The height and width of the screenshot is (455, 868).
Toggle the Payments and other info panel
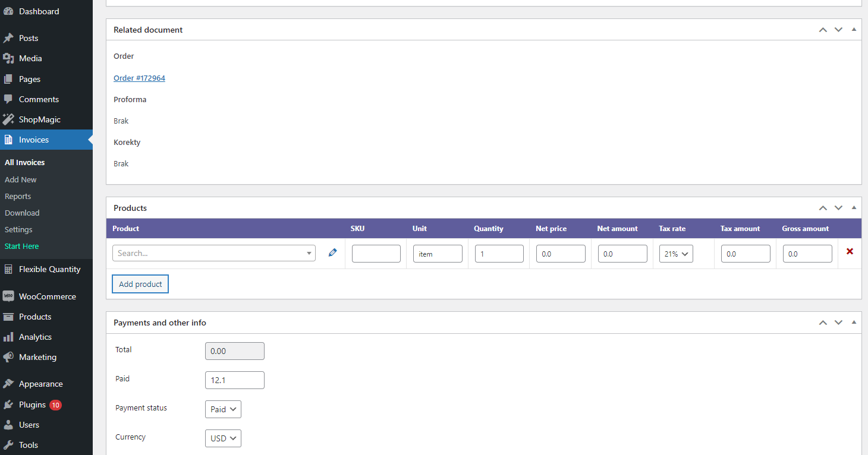pos(854,322)
